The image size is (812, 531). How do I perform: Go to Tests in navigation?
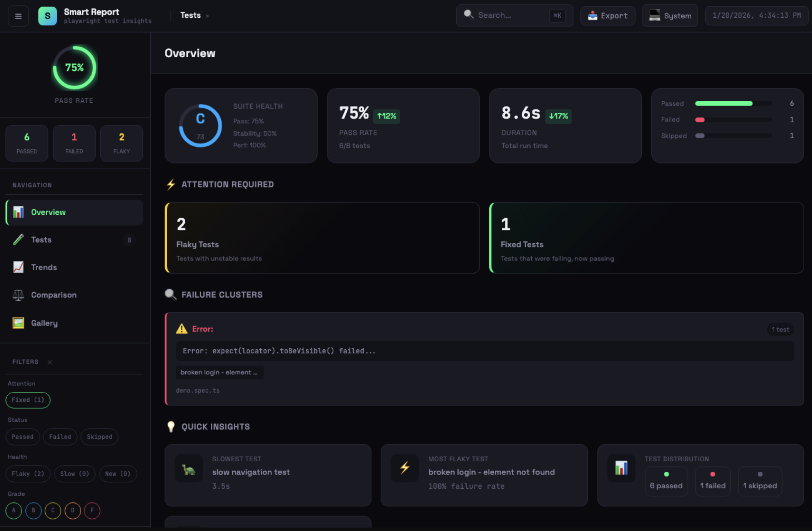pos(41,240)
